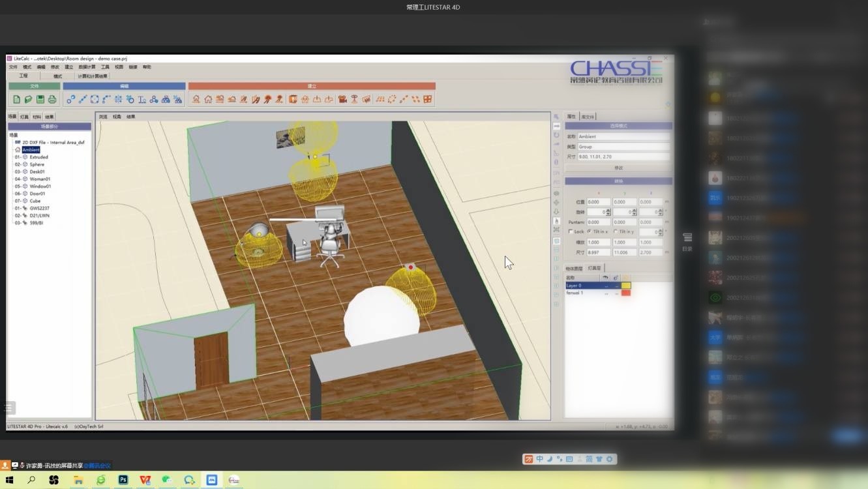Select the 'Tilt in x' radio button
Screen dimensions: 868x489
point(590,231)
